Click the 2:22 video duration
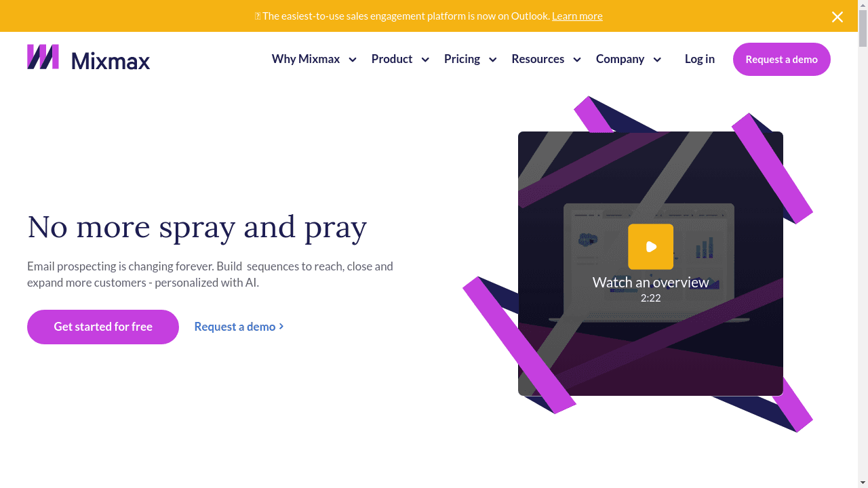 coord(651,298)
